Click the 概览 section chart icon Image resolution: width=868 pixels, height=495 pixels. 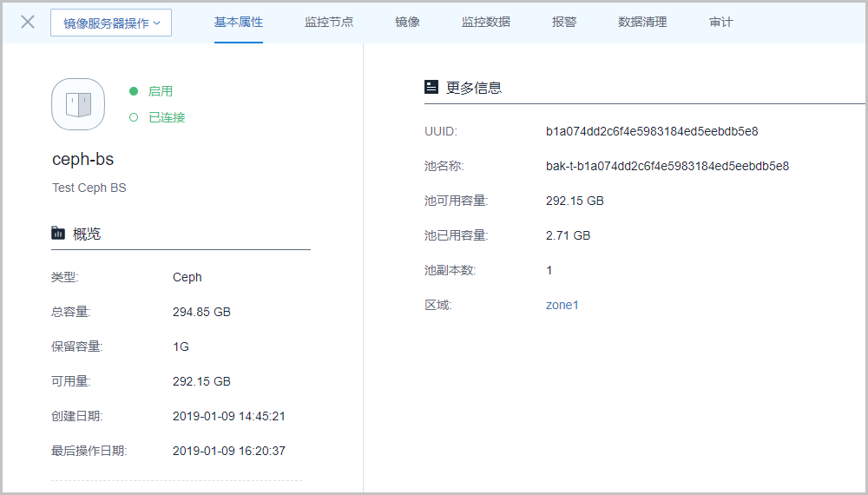coord(58,233)
